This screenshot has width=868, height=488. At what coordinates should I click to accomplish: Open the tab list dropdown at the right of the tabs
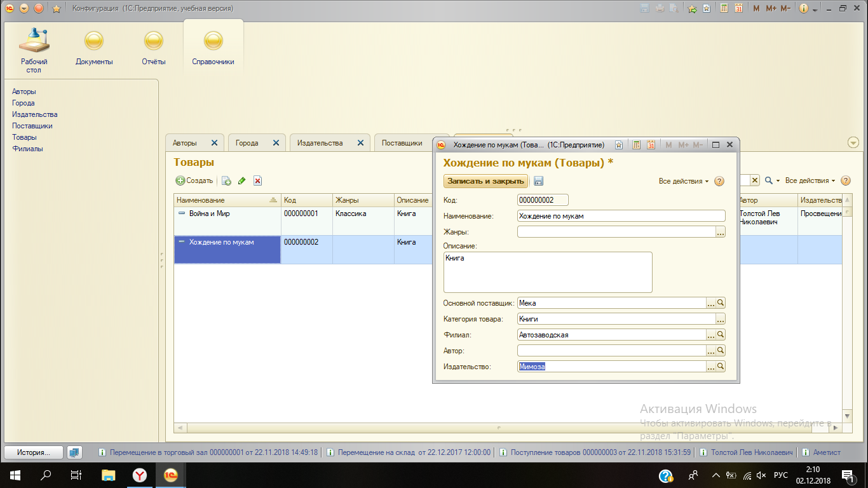(853, 143)
